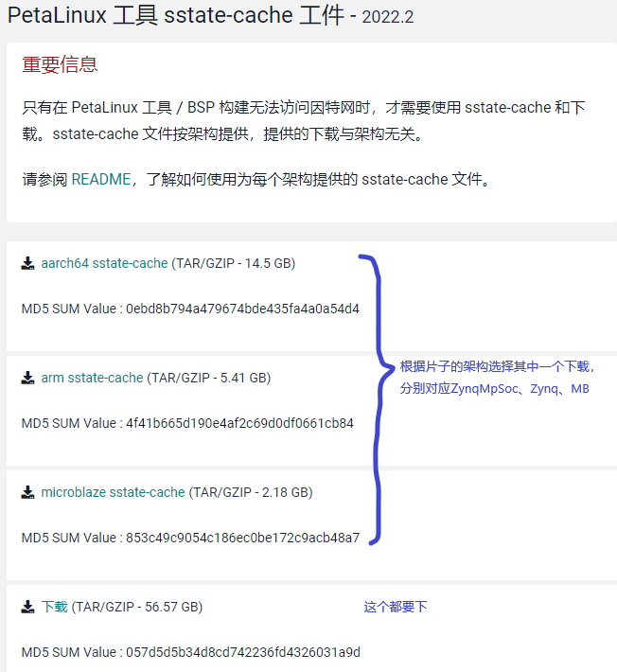This screenshot has width=617, height=672.
Task: Click download icon beside 下载 56.57 GB
Action: [27, 607]
